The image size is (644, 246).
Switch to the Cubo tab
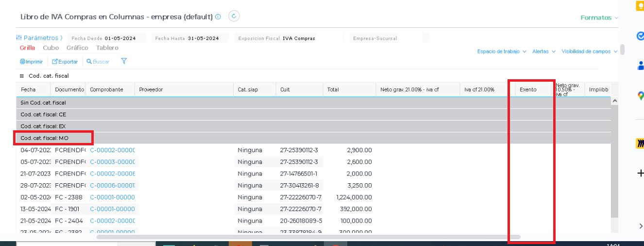(51, 48)
